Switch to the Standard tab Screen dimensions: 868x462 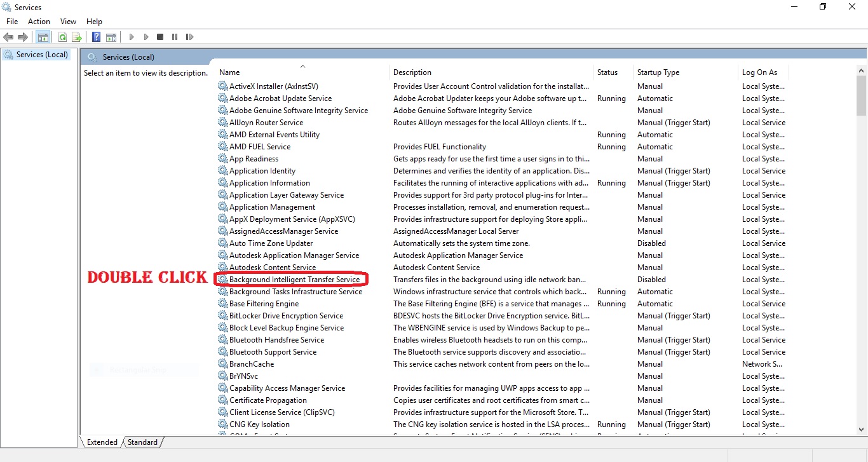142,442
